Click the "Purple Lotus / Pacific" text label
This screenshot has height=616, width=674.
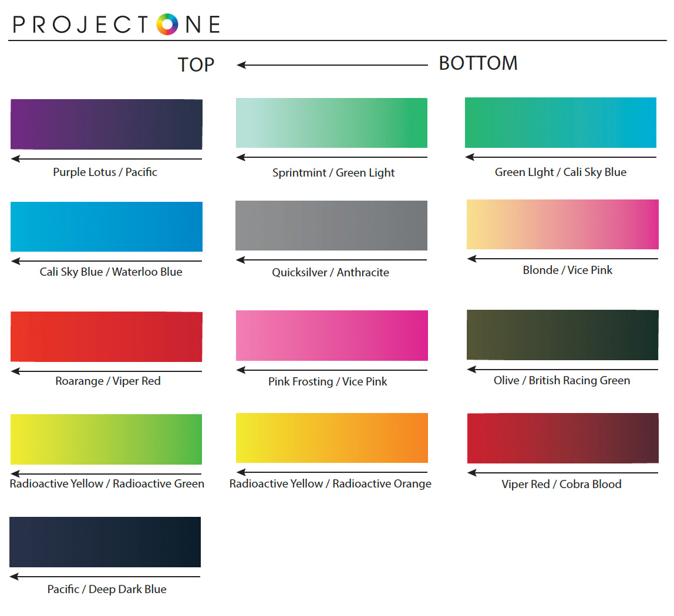(x=105, y=172)
